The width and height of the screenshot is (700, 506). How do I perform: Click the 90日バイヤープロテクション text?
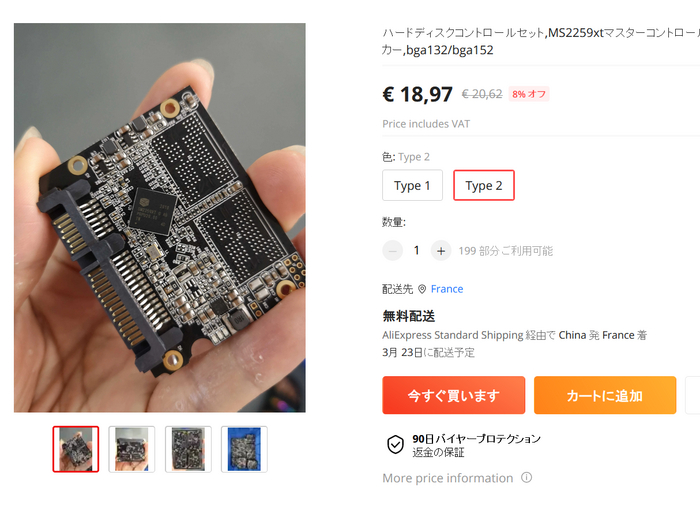pos(476,439)
